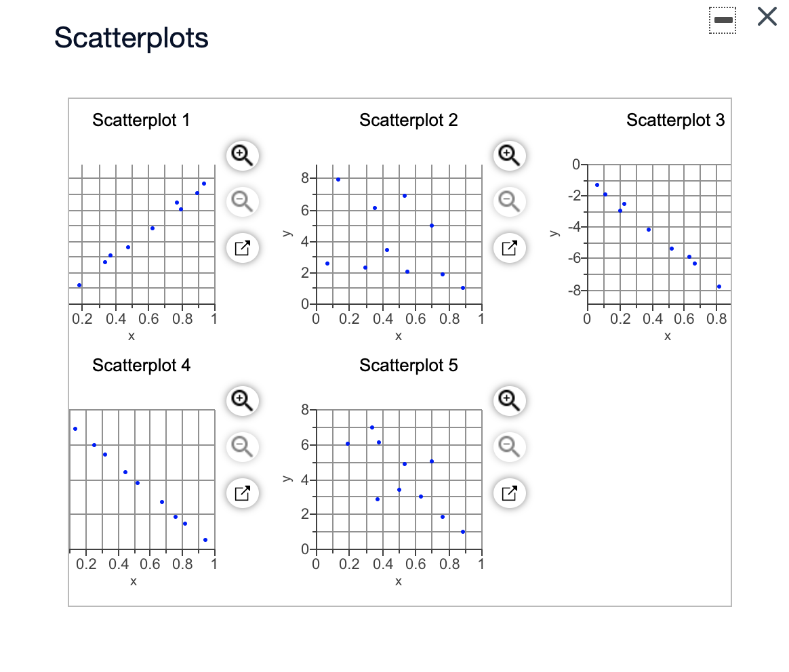Zoom out of Scatterplot 4
The height and width of the screenshot is (672, 789).
tap(242, 447)
